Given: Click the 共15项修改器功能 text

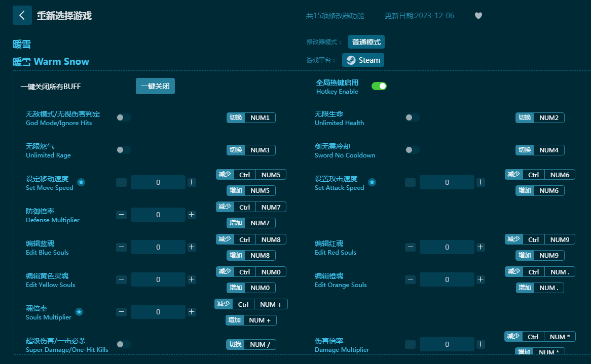Looking at the screenshot, I should pyautogui.click(x=335, y=15).
